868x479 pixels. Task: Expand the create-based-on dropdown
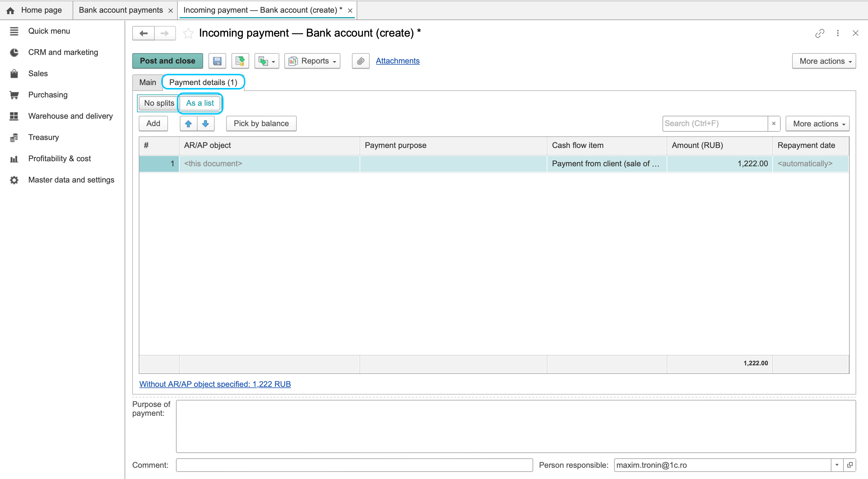[267, 61]
